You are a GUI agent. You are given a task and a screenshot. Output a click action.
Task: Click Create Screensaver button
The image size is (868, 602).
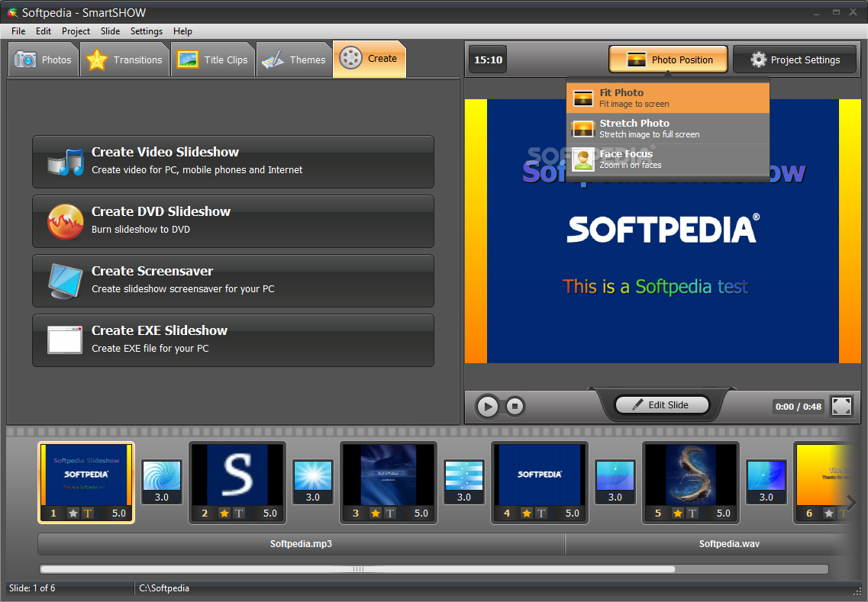233,281
